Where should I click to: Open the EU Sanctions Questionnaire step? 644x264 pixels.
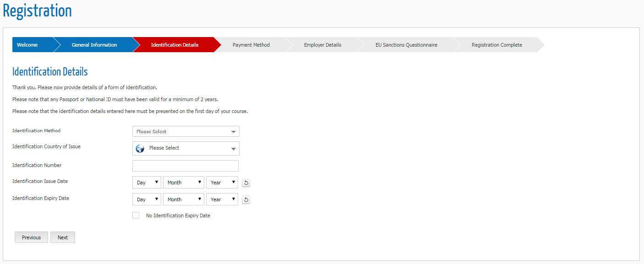(406, 45)
